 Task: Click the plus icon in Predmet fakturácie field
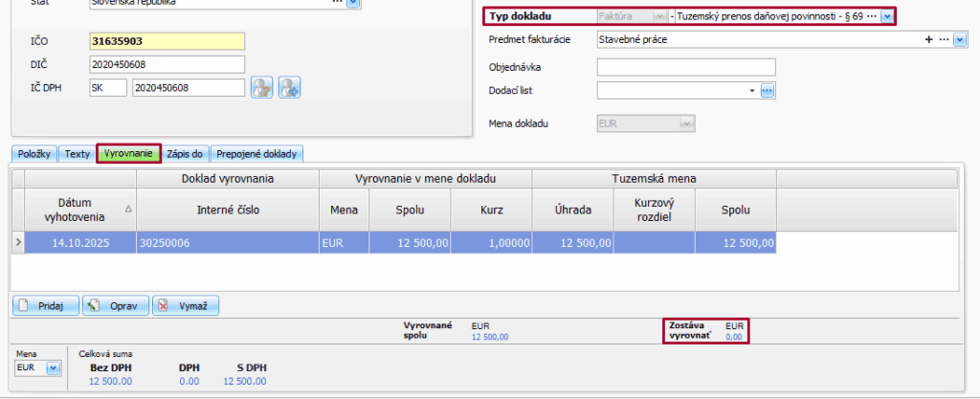928,40
